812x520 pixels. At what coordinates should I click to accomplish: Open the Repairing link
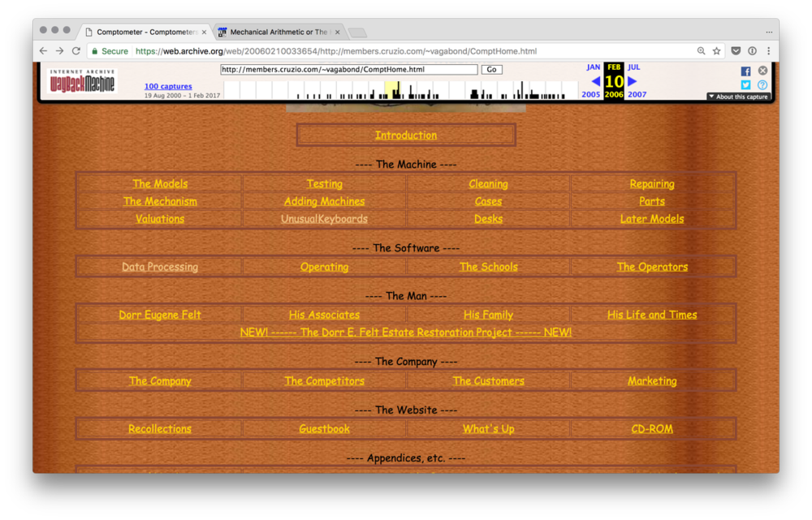(652, 183)
